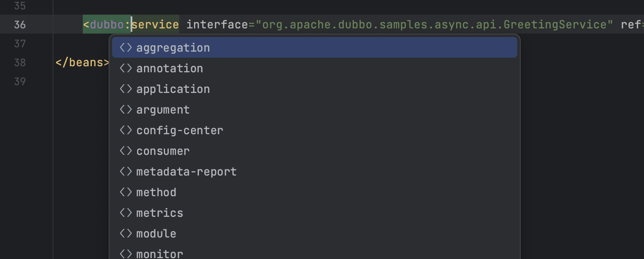
Task: Click the tag icon beside metrics
Action: coord(125,213)
